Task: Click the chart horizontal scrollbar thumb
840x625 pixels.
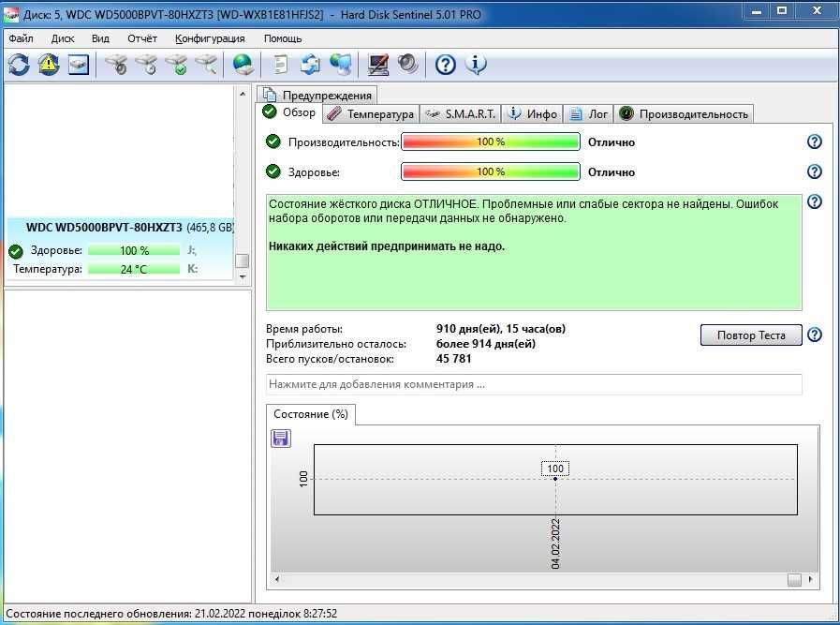Action: point(794,579)
